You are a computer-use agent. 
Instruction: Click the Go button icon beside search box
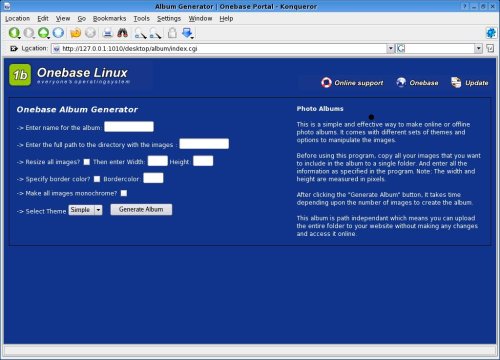[x=490, y=49]
